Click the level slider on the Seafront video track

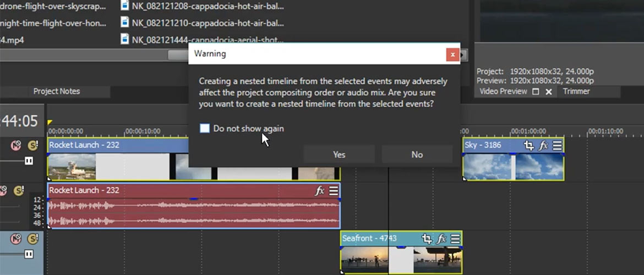tap(29, 255)
